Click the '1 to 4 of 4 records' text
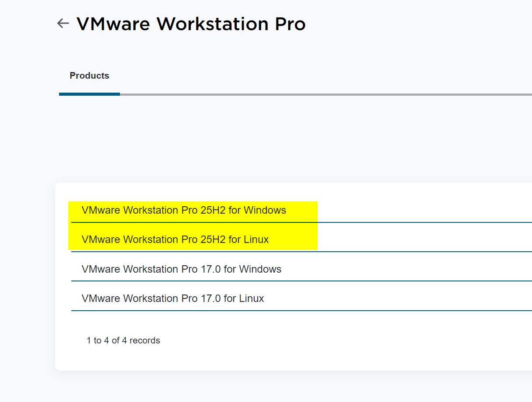 click(x=123, y=340)
